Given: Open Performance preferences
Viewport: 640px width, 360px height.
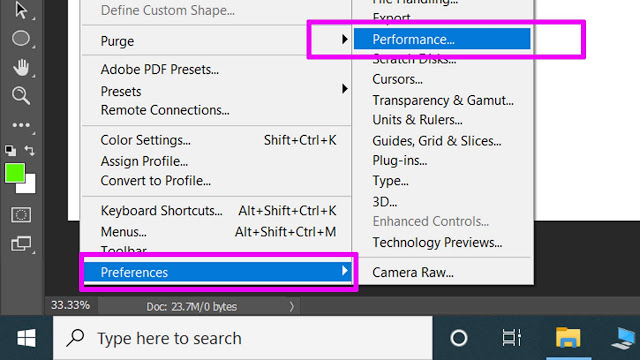Looking at the screenshot, I should pyautogui.click(x=442, y=39).
